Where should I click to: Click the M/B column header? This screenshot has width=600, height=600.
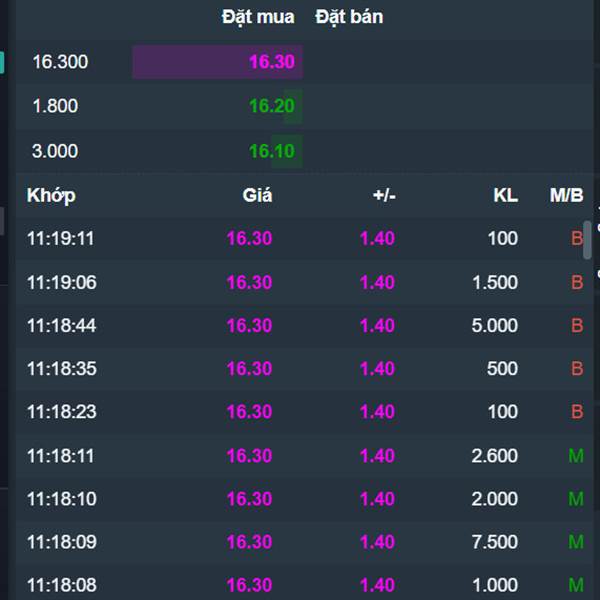(567, 195)
